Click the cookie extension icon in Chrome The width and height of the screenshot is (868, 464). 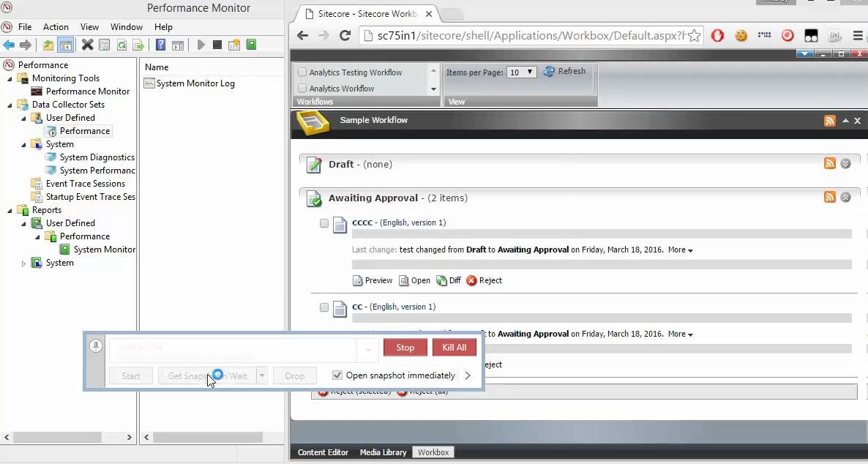click(741, 35)
